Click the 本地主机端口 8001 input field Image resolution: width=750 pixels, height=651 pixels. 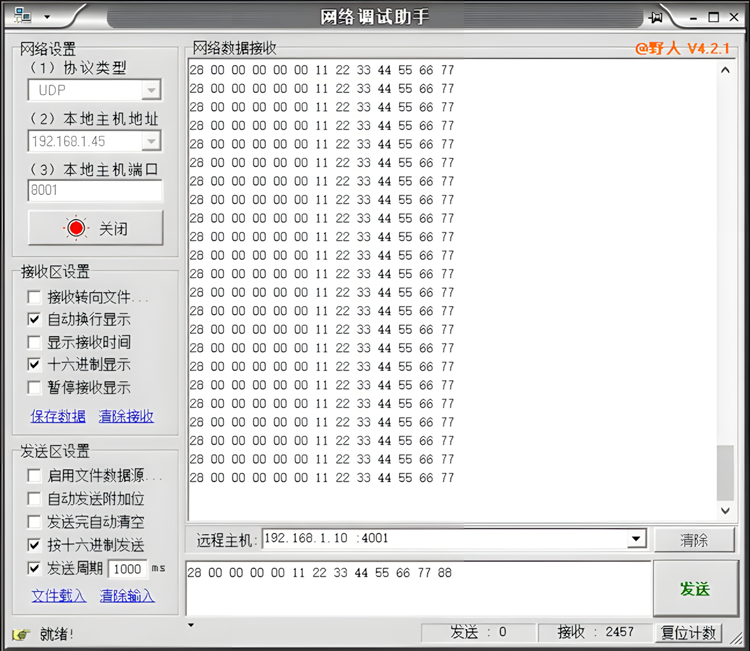click(95, 190)
